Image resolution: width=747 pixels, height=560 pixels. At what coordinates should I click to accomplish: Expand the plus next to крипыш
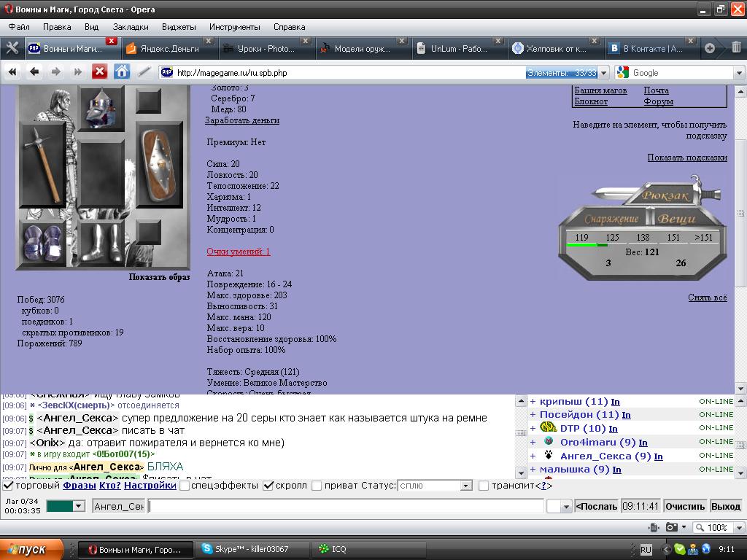(533, 402)
